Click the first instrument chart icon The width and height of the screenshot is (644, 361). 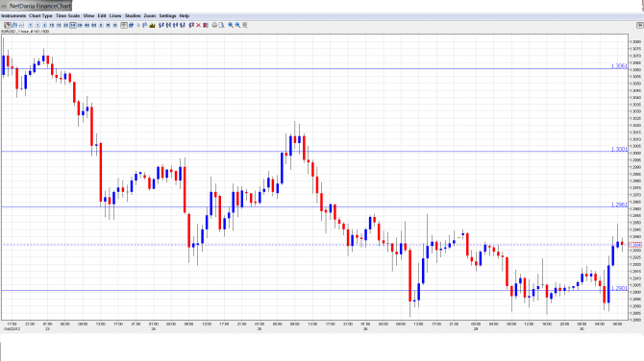point(8,25)
